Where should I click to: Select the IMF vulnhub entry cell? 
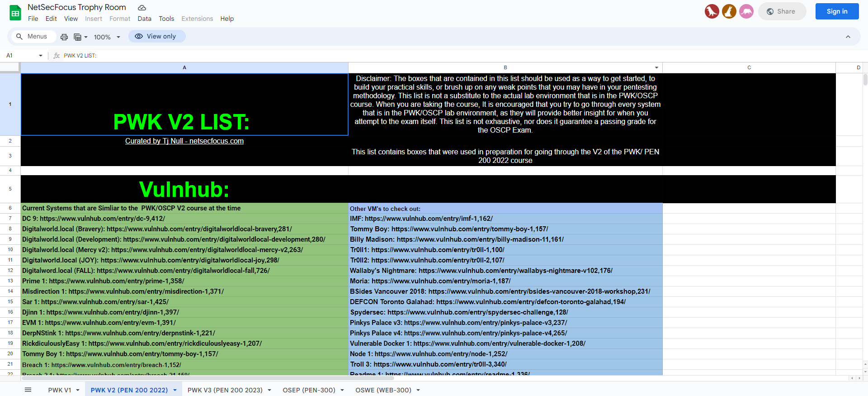click(x=505, y=219)
